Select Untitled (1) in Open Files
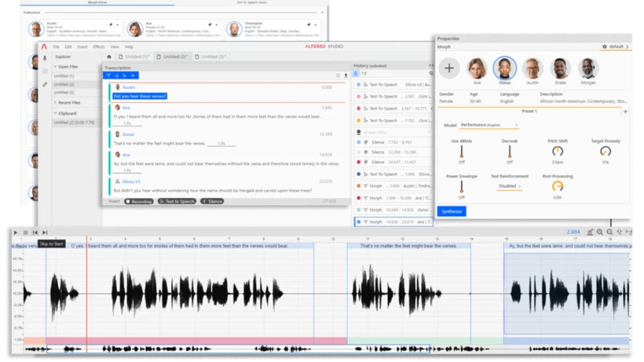Screen dimensions: 644x362 tap(64, 76)
